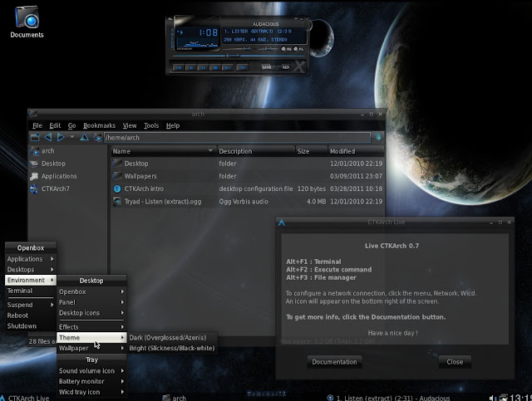Toggle repeat (REP) in Audacious
This screenshot has width=532, height=401.
pos(286,67)
